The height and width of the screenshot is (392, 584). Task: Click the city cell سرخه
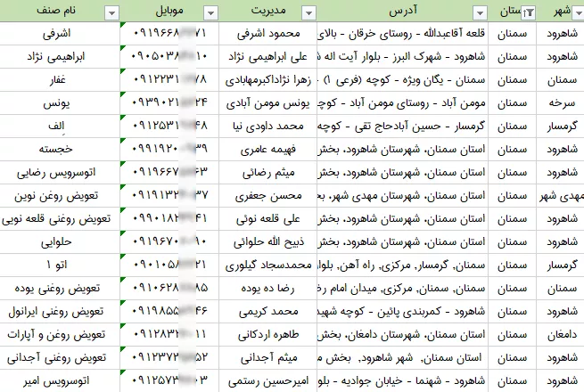(560, 103)
